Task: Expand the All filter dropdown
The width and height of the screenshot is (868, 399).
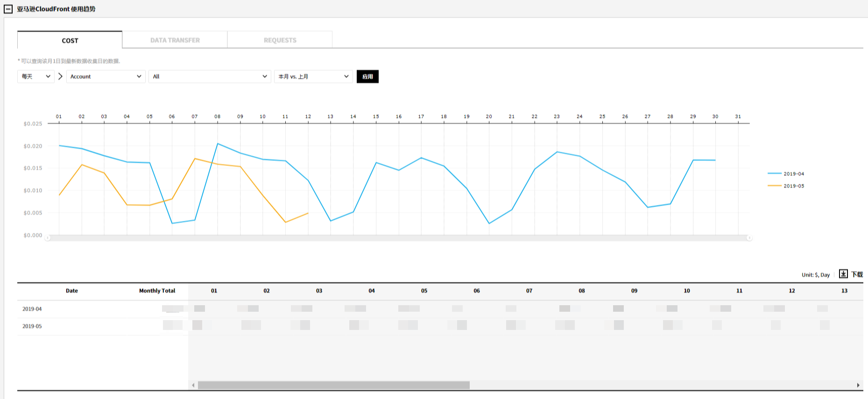Action: tap(209, 77)
